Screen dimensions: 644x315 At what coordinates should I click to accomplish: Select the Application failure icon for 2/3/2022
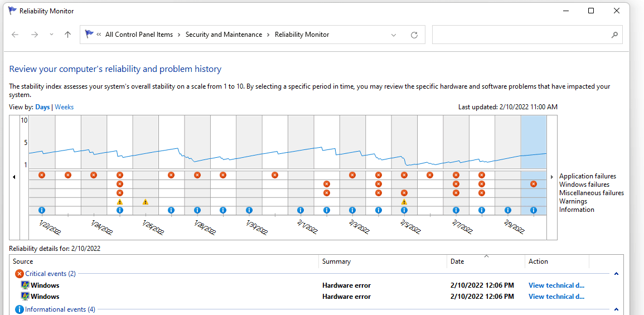(352, 175)
